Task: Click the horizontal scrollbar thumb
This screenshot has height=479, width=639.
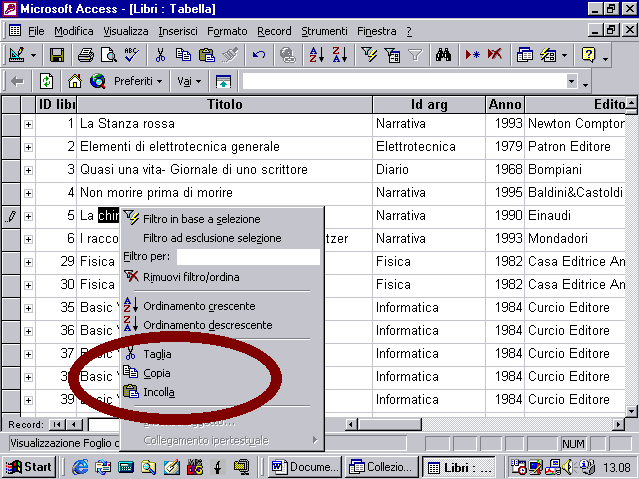Action: tap(390, 425)
